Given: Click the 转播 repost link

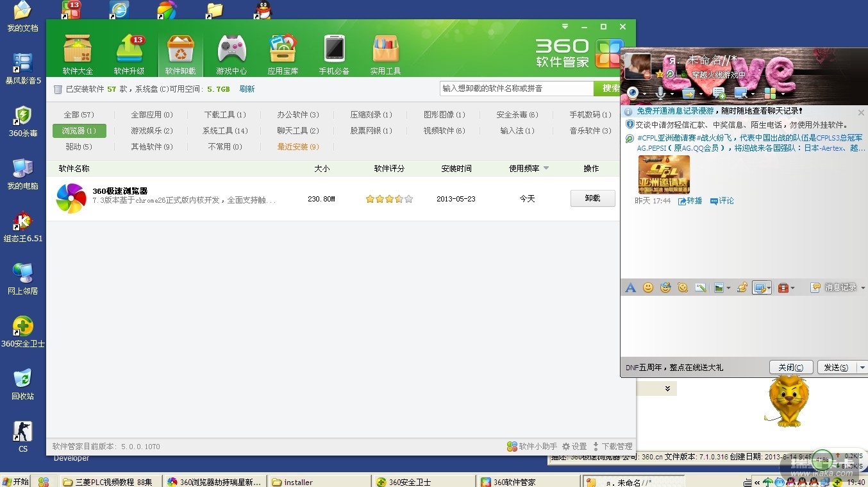Looking at the screenshot, I should [x=690, y=201].
